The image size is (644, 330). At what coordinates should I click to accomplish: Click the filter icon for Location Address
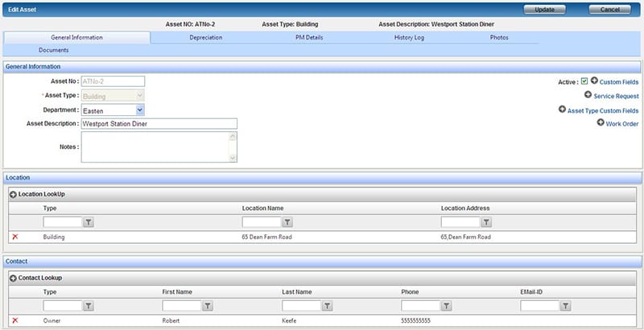coord(486,222)
